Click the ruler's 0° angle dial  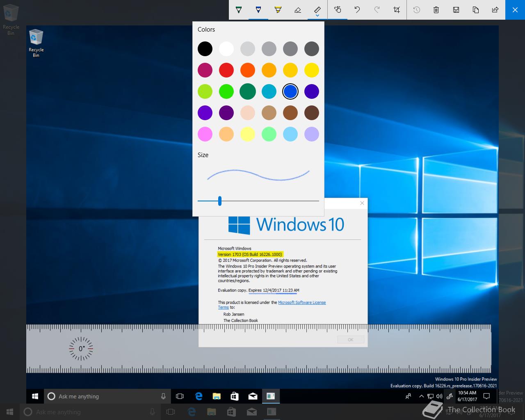81,349
